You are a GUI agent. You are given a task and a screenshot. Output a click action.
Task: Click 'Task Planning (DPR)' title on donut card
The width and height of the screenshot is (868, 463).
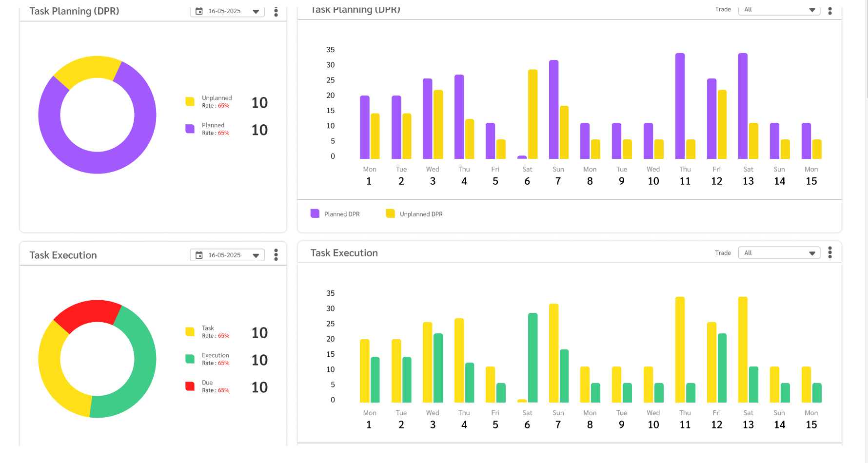(x=74, y=11)
